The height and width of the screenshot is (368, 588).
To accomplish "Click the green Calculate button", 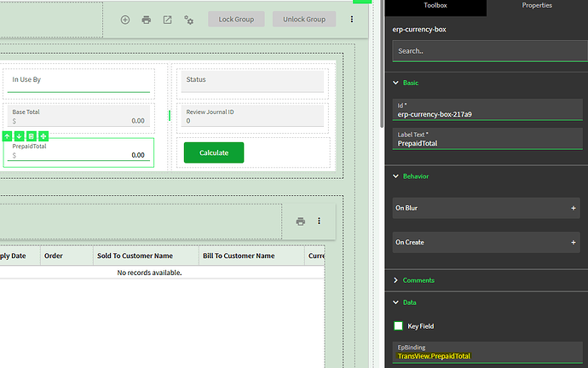I will click(x=214, y=152).
